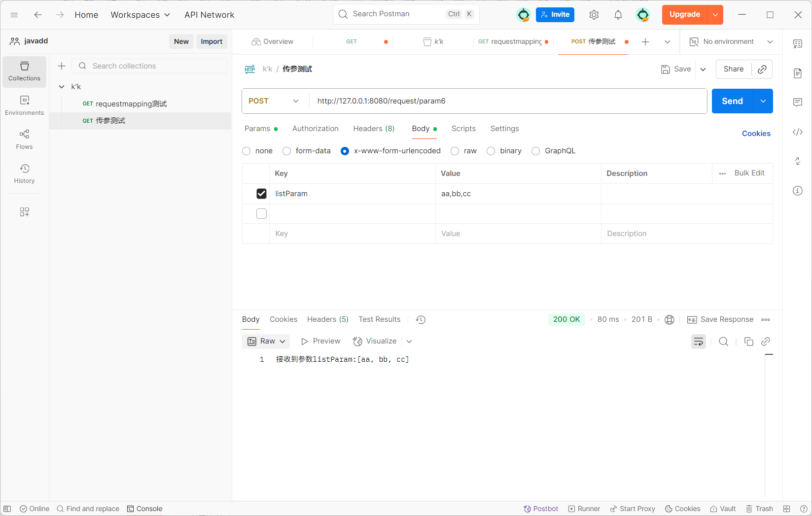Open the environment quick look icon
Viewport: 812px width, 516px height.
[797, 44]
